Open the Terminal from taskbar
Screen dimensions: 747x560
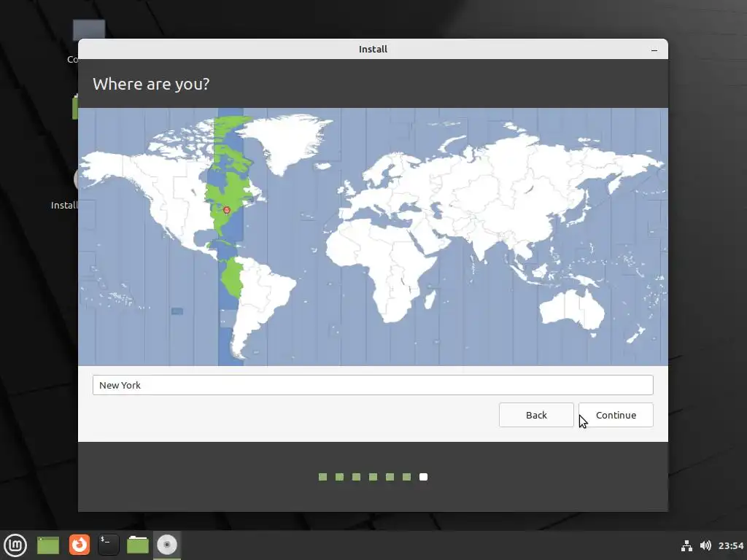coord(108,545)
